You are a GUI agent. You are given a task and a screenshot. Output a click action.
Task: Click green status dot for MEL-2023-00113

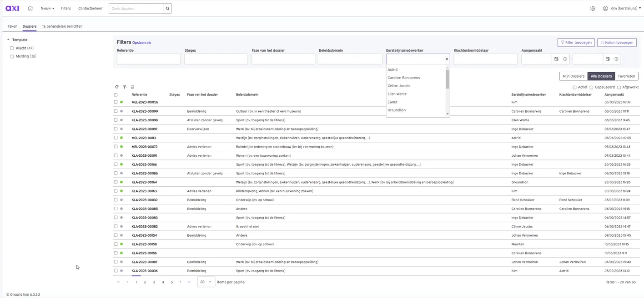[x=121, y=138]
